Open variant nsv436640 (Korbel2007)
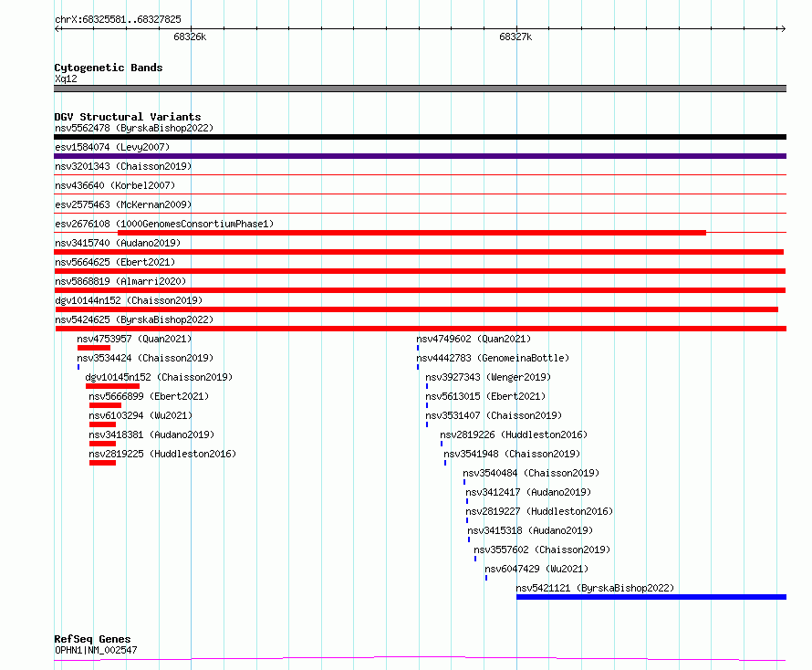Image resolution: width=812 pixels, height=670 pixels. [115, 185]
